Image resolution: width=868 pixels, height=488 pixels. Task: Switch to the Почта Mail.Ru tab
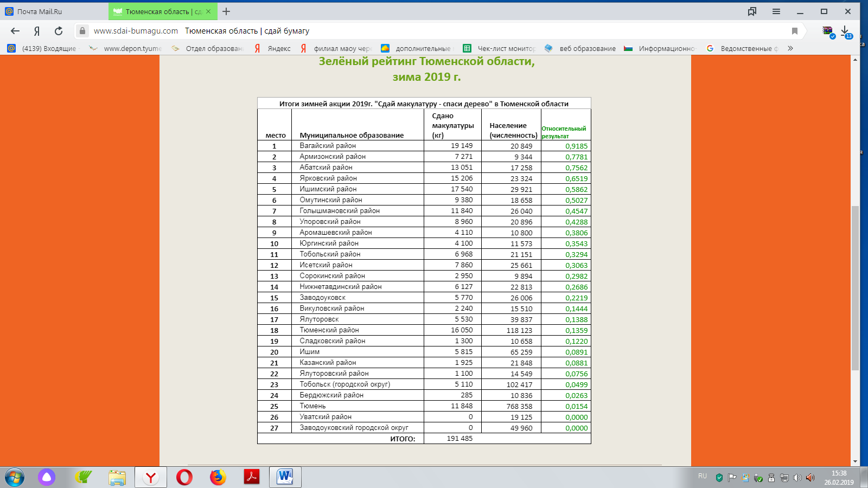(54, 11)
